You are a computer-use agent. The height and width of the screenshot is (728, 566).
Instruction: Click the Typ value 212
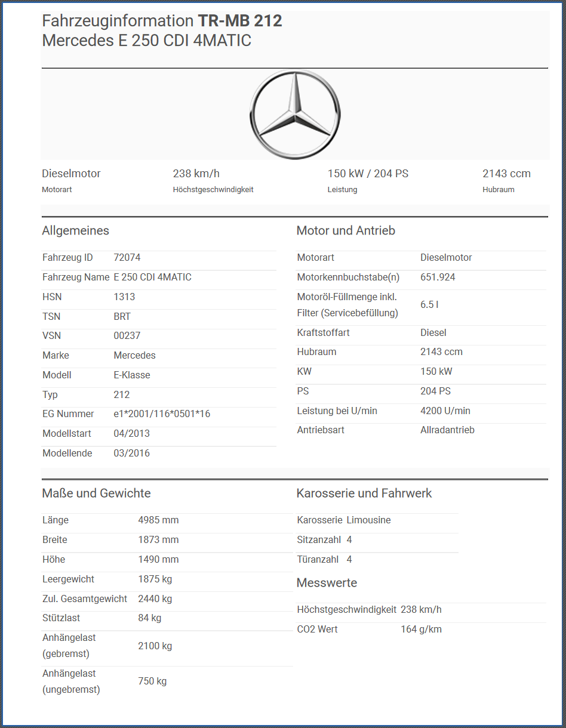122,395
